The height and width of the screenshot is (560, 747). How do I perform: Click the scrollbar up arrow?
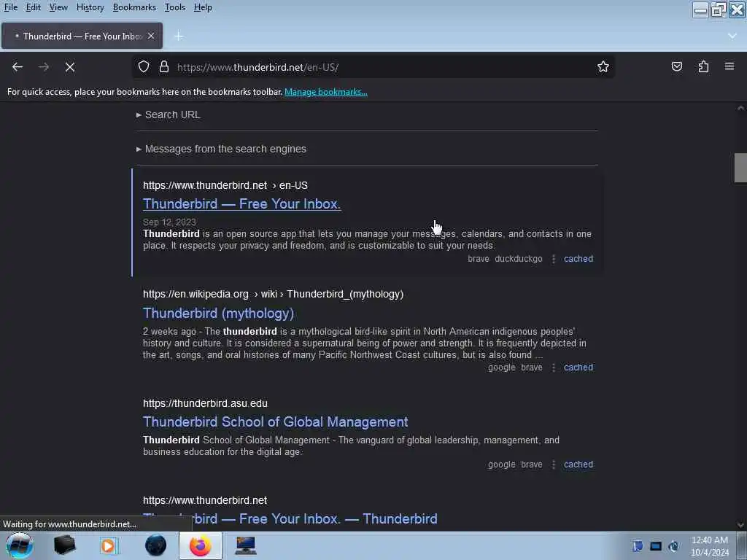coord(740,108)
